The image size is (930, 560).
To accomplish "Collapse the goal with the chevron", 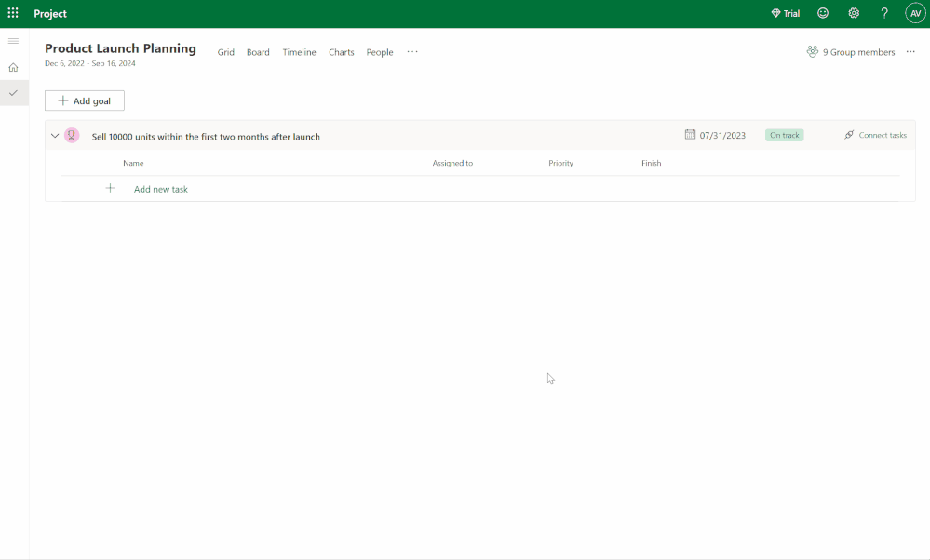I will coord(55,136).
